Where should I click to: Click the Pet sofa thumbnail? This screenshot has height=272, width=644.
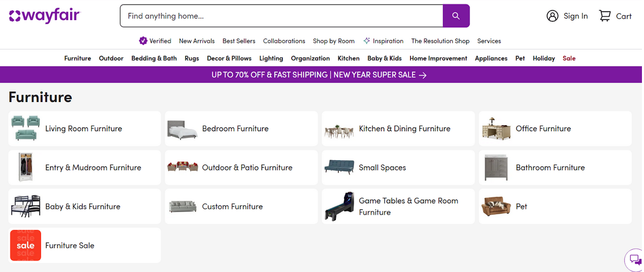click(x=496, y=206)
